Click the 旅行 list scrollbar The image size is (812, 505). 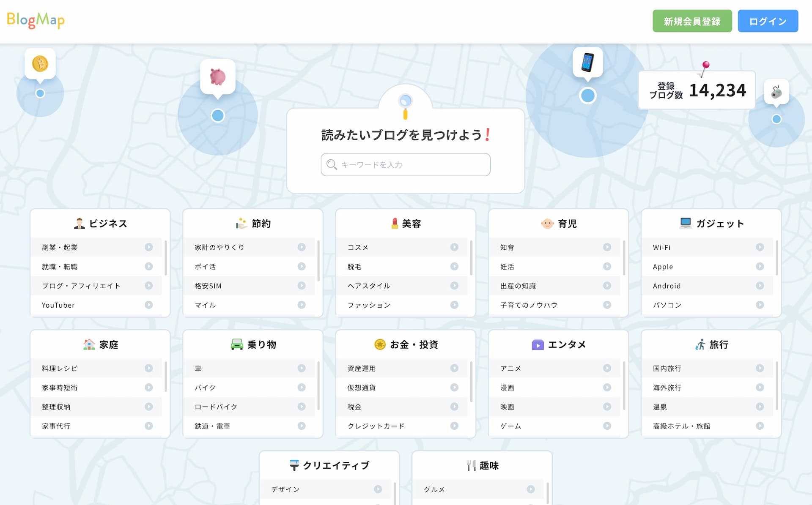pos(776,385)
